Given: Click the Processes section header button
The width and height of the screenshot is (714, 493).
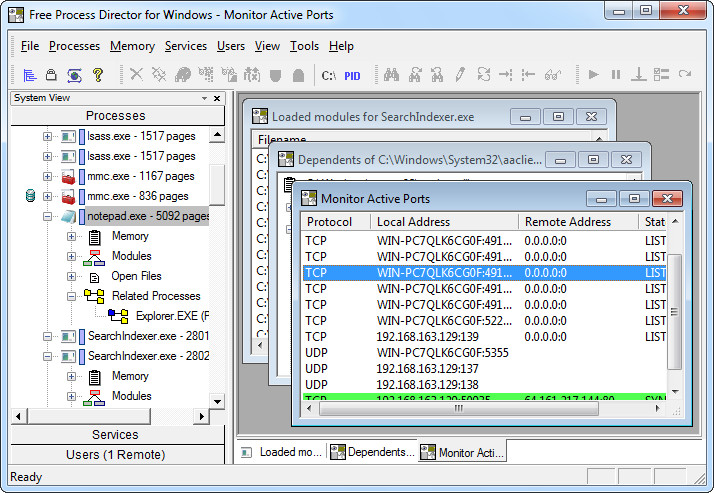Looking at the screenshot, I should pos(117,116).
